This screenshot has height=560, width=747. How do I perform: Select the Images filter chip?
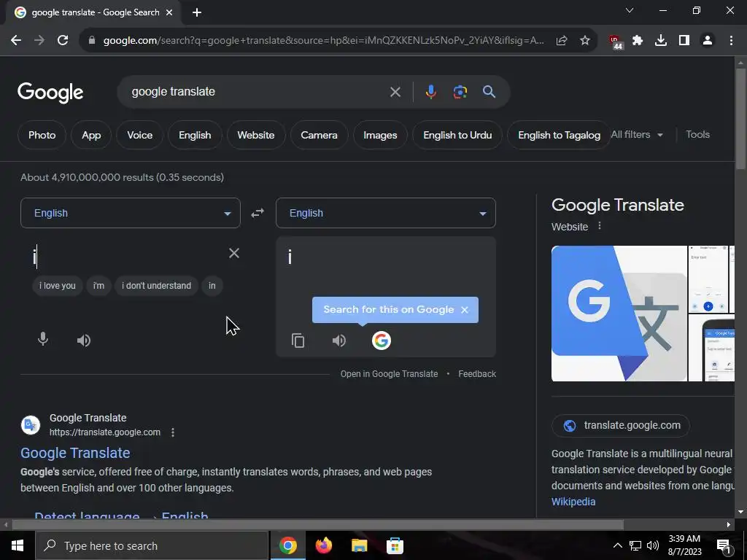tap(380, 135)
